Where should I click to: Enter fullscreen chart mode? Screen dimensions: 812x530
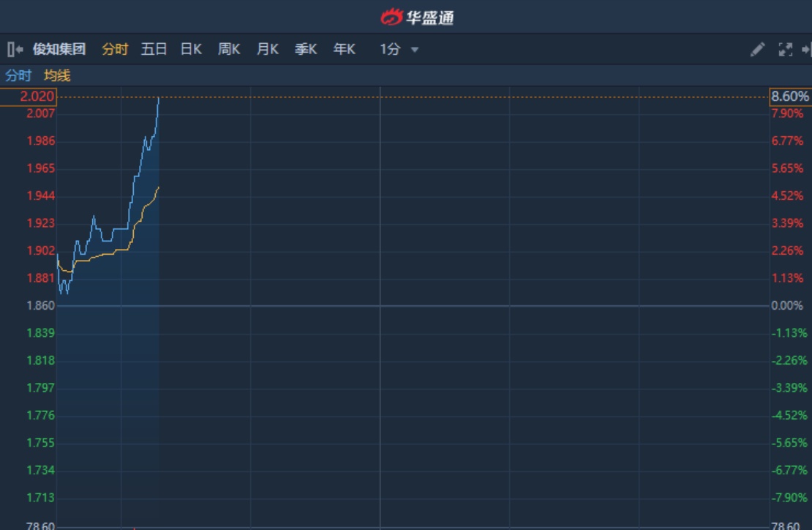(x=785, y=49)
